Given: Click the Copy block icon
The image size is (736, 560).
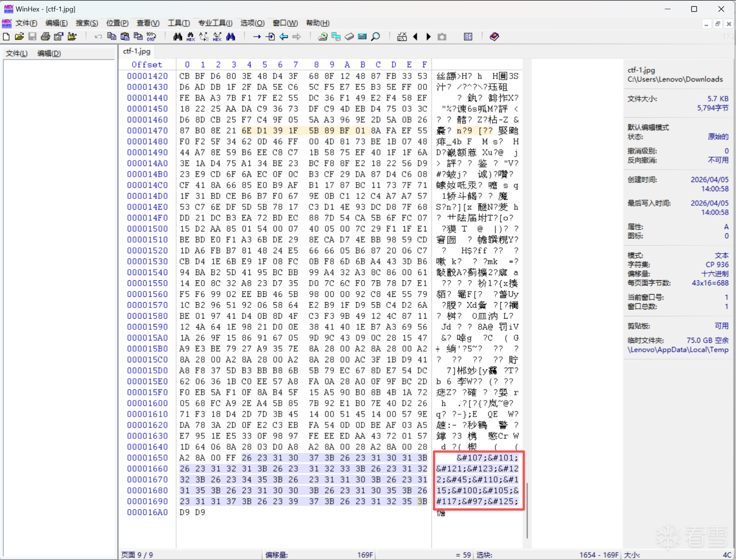Looking at the screenshot, I should (112, 37).
